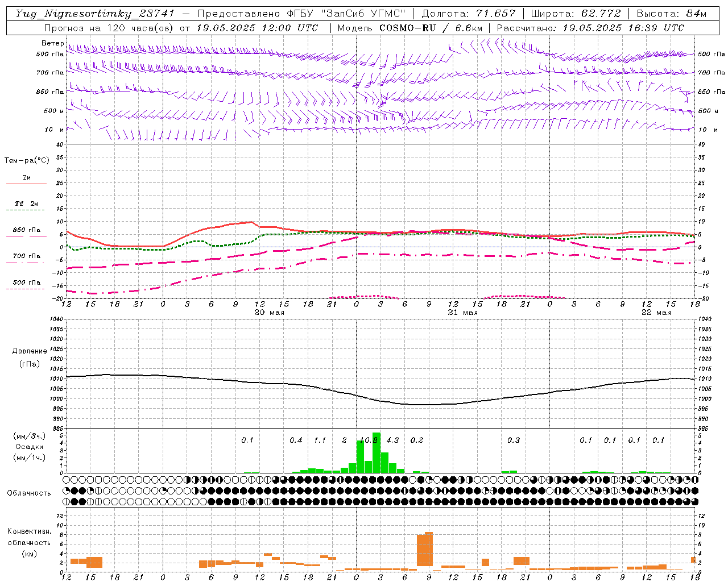The width and height of the screenshot is (728, 582).
Task: Click the 22 мая date label
Action: pyautogui.click(x=656, y=312)
